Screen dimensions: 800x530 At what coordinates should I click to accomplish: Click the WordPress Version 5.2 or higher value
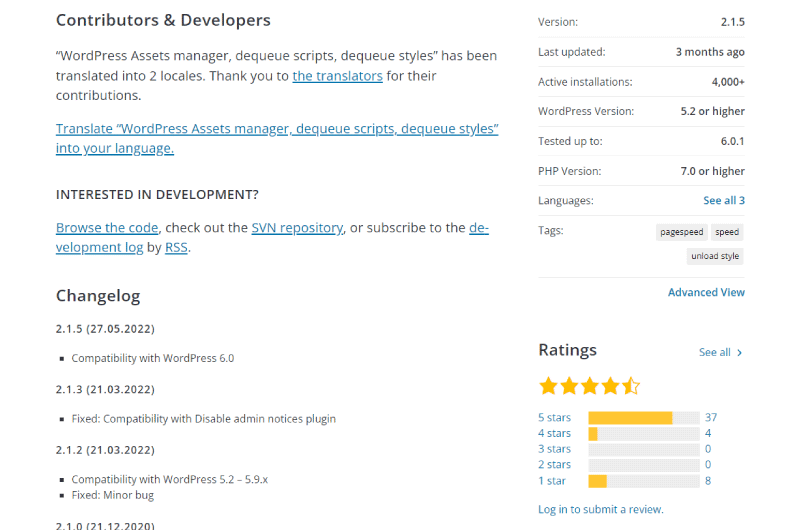pos(712,111)
